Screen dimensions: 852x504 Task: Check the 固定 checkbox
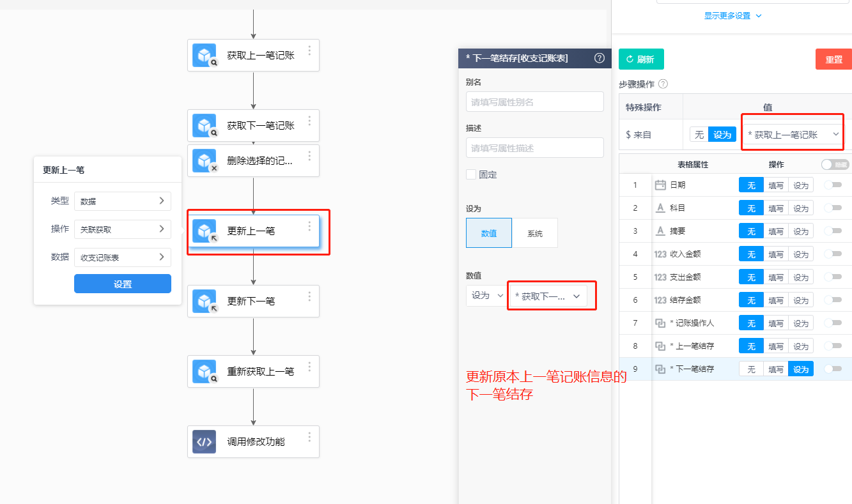471,174
